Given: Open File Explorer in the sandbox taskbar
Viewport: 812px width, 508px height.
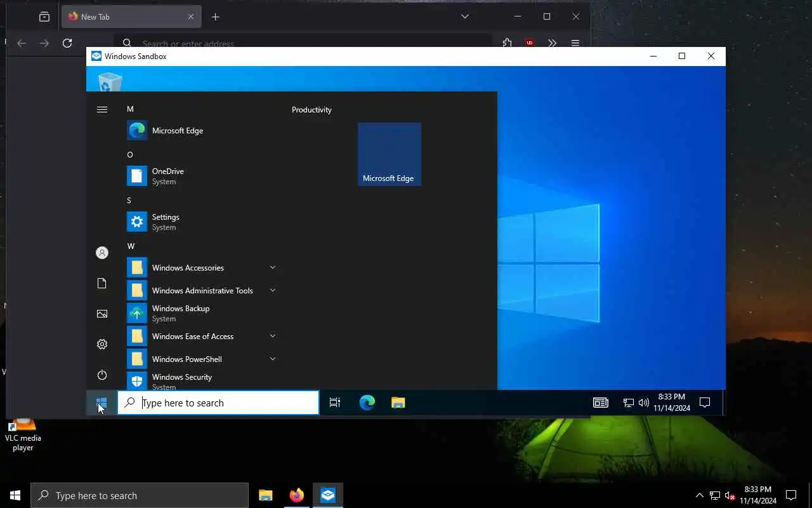Looking at the screenshot, I should coord(398,403).
